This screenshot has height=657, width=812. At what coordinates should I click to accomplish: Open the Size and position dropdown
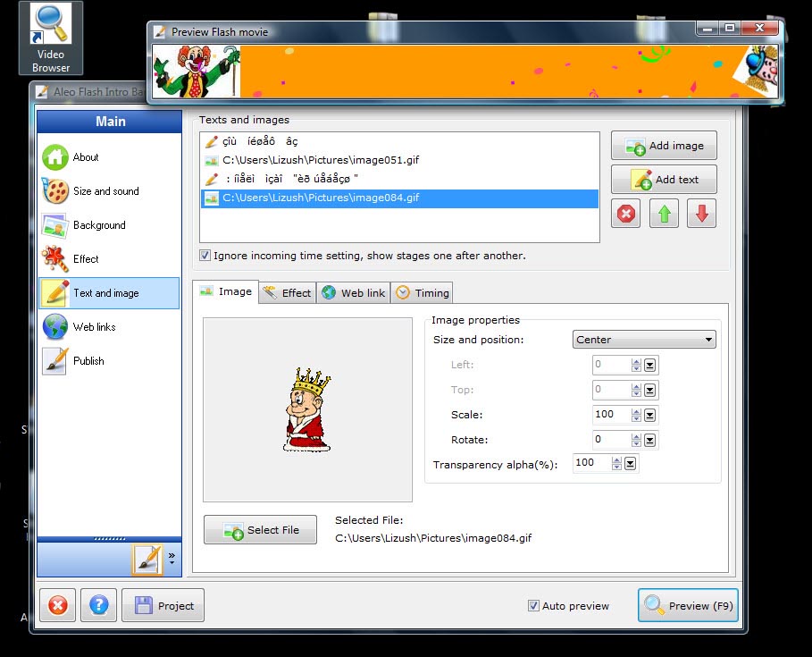point(644,340)
